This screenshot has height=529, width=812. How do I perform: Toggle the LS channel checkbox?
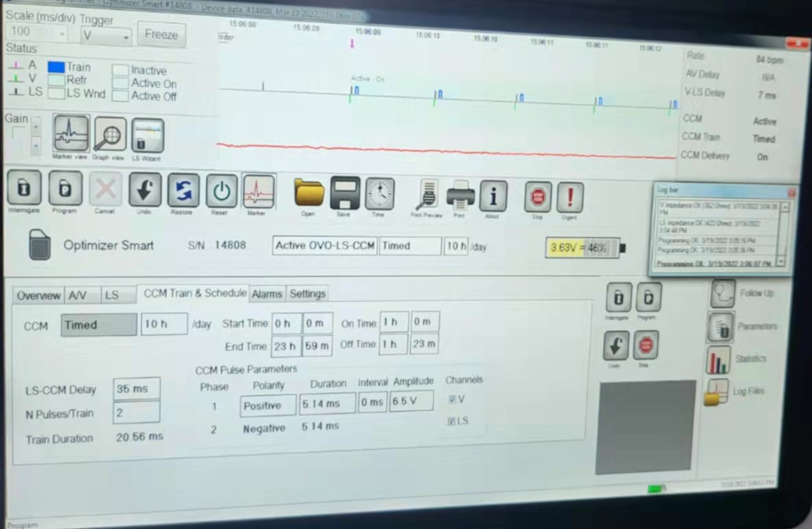coord(452,421)
